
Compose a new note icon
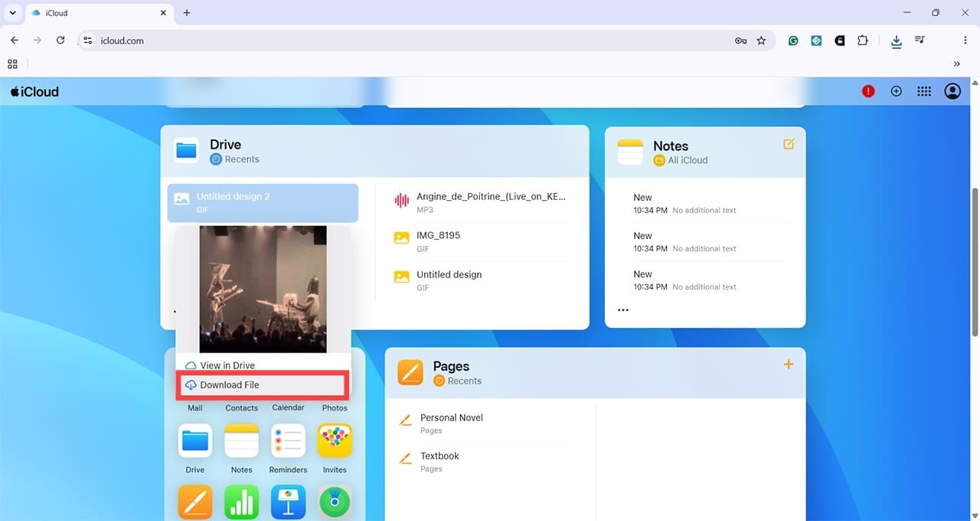[x=789, y=144]
